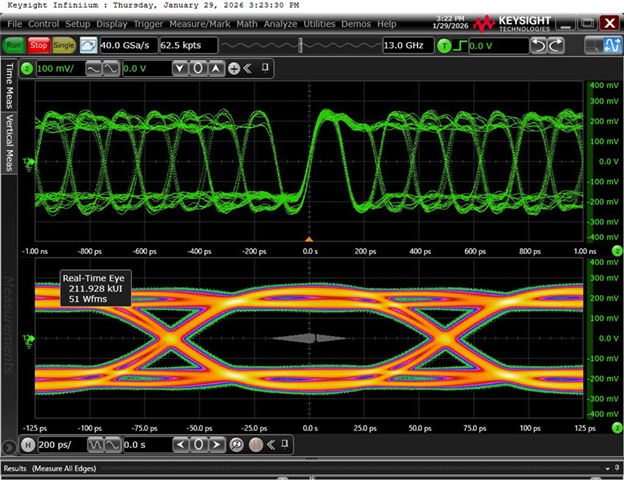Collapse the horizontal toolbar with double chevron

pyautogui.click(x=271, y=444)
